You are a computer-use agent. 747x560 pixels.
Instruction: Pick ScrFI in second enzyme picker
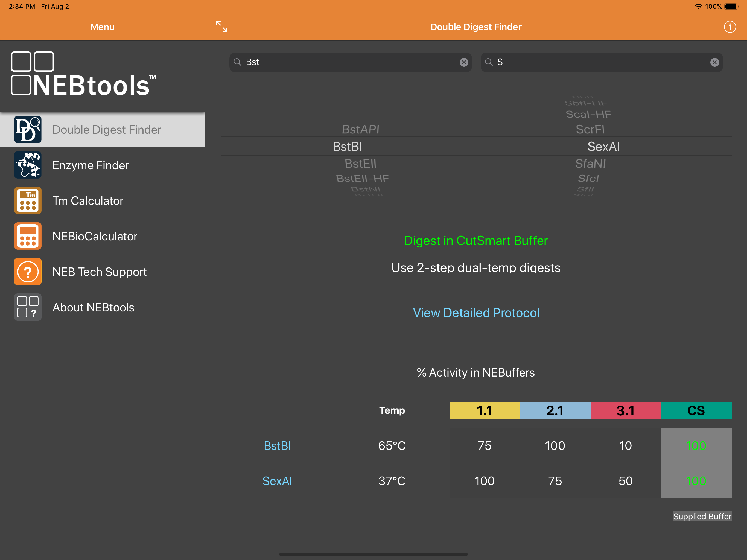590,129
